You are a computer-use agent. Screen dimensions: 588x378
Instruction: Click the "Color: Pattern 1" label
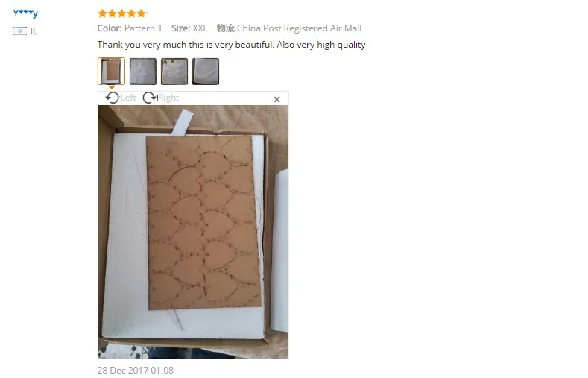pyautogui.click(x=130, y=28)
